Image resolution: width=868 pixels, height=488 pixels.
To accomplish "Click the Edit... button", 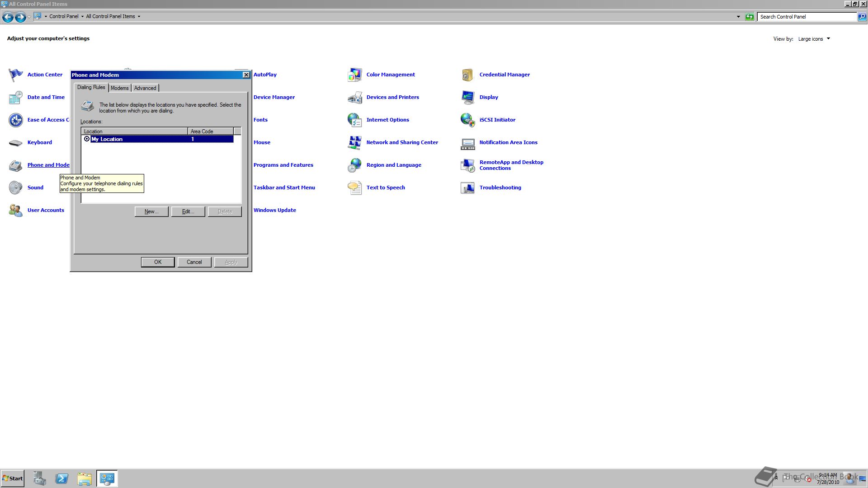I will pyautogui.click(x=188, y=211).
